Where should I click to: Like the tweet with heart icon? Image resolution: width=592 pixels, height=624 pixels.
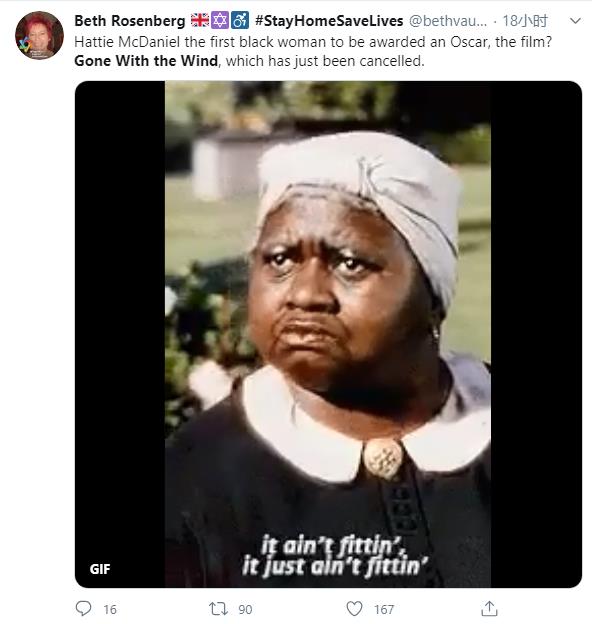click(x=354, y=608)
